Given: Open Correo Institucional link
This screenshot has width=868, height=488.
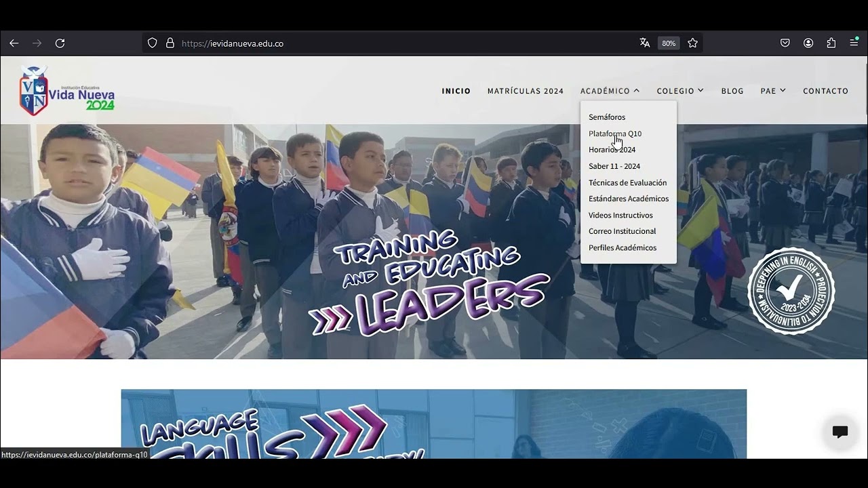Looking at the screenshot, I should tap(623, 231).
